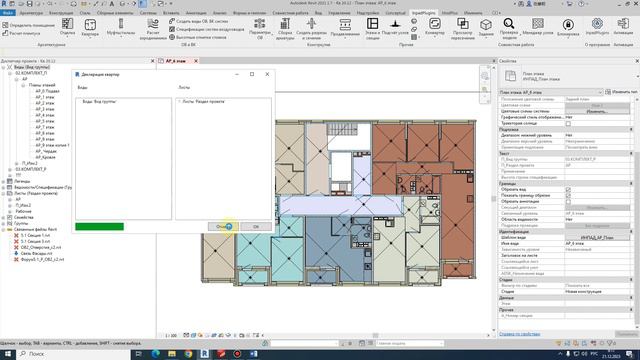Click the Text tool in quick access toolbar
Viewport: 640px width, 360px height.
pyautogui.click(x=111, y=4)
